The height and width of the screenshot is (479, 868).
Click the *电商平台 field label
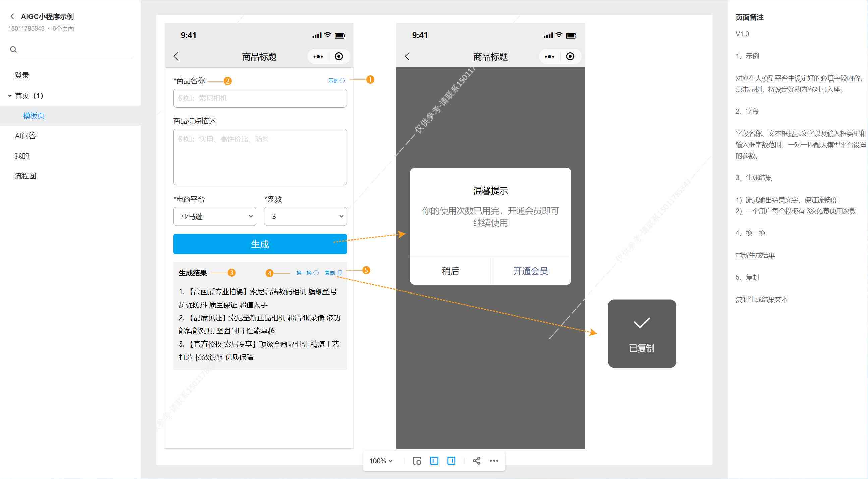click(x=189, y=199)
